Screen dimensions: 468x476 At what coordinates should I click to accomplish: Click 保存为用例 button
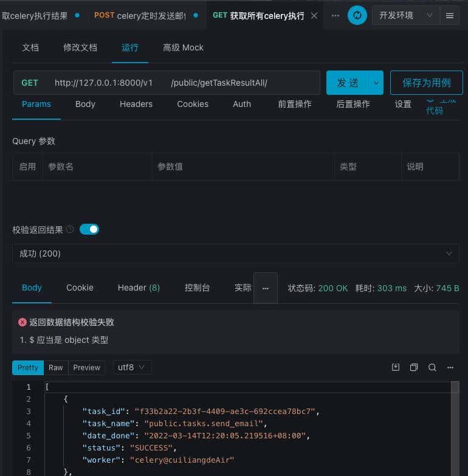(x=427, y=83)
